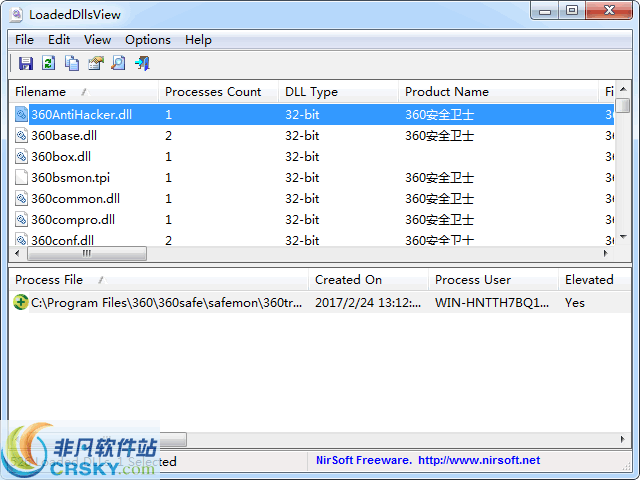Open the Options menu
This screenshot has height=480, width=640.
(x=148, y=40)
